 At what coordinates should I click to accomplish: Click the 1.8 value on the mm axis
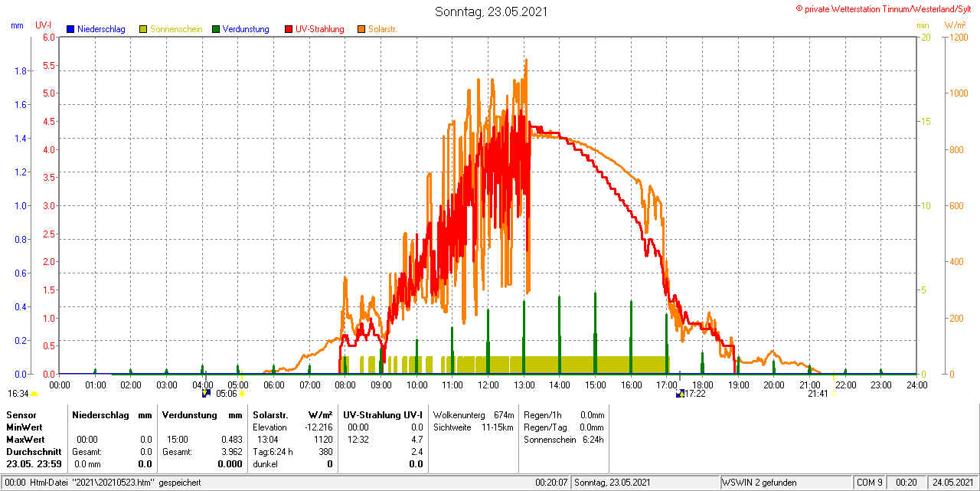click(21, 71)
